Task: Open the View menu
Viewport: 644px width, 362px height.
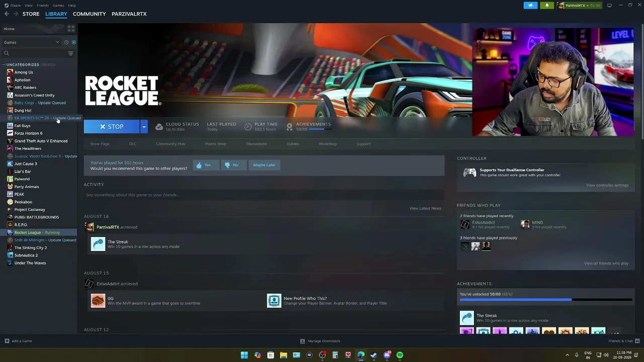Action: coord(29,6)
